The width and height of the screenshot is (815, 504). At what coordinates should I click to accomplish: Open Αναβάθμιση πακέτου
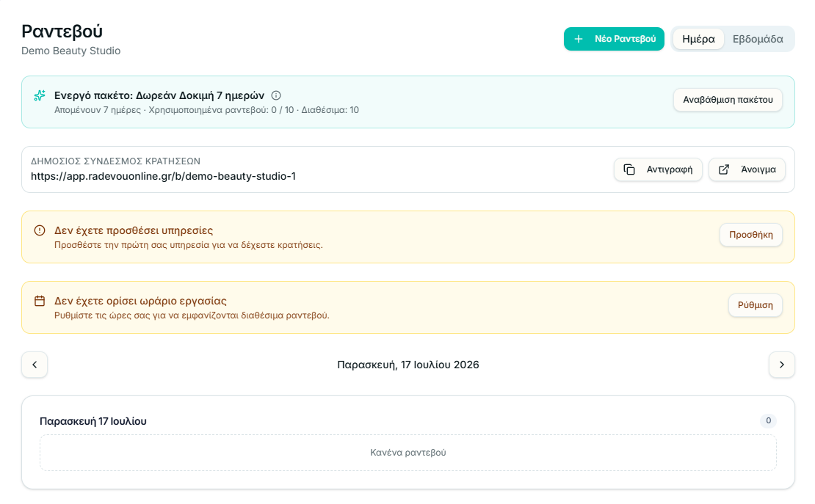[x=728, y=100]
